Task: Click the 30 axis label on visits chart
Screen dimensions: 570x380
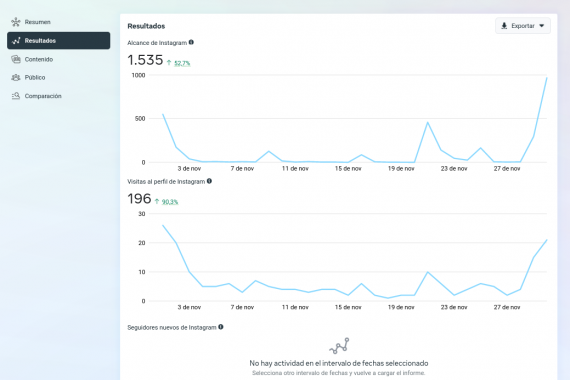Action: pyautogui.click(x=142, y=214)
